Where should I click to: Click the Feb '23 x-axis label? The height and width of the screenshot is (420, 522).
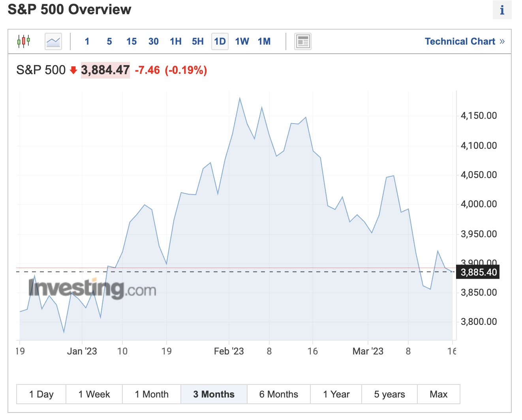229,351
